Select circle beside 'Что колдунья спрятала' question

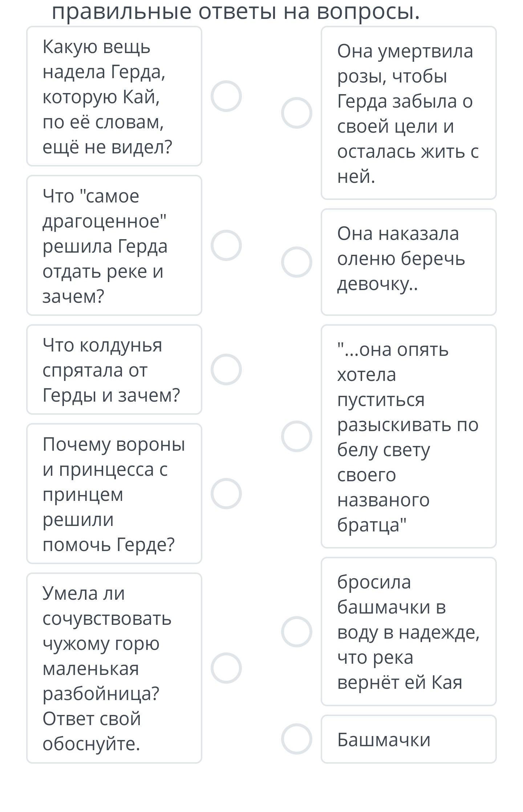pyautogui.click(x=226, y=369)
